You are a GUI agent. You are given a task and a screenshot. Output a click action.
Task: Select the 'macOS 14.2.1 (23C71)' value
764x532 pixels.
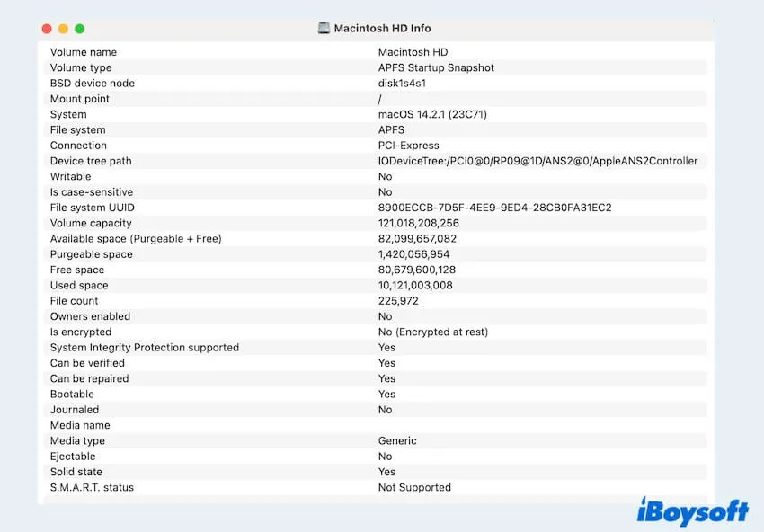(x=432, y=114)
